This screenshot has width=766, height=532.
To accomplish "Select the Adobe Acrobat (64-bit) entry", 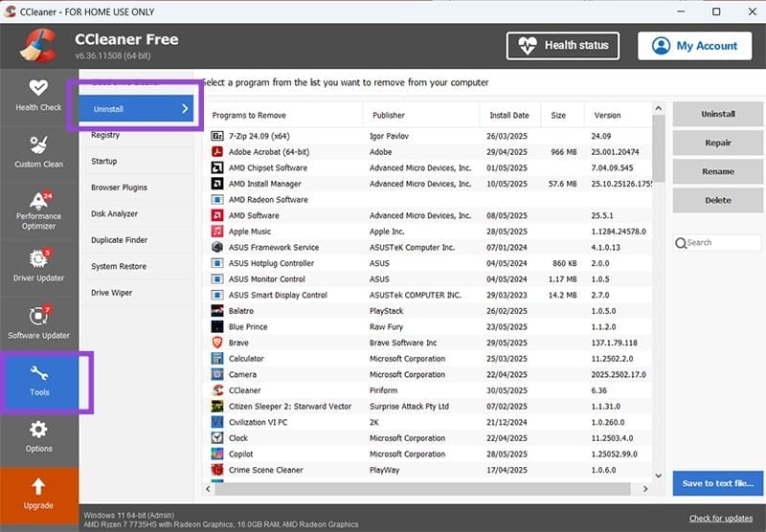I will click(268, 152).
